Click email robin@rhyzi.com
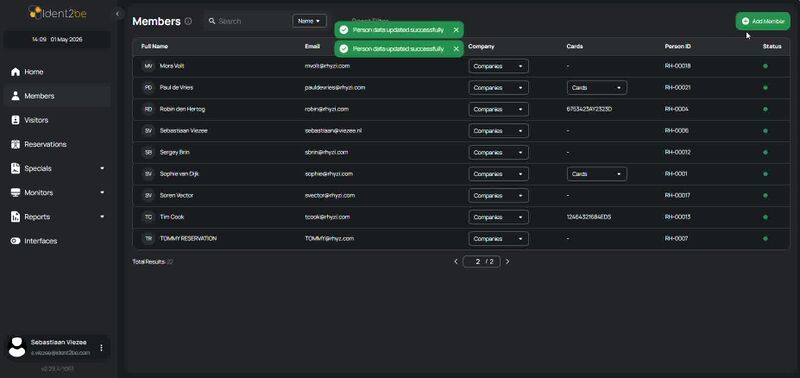Viewport: 800px width, 378px height. pos(327,109)
